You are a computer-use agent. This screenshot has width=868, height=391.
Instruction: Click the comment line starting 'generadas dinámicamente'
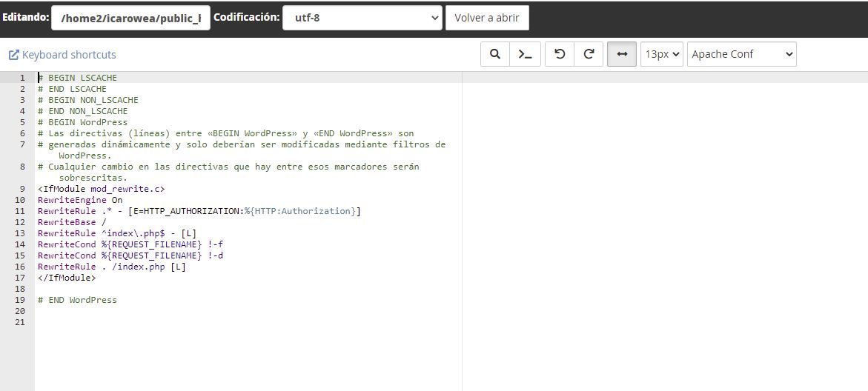coord(242,144)
